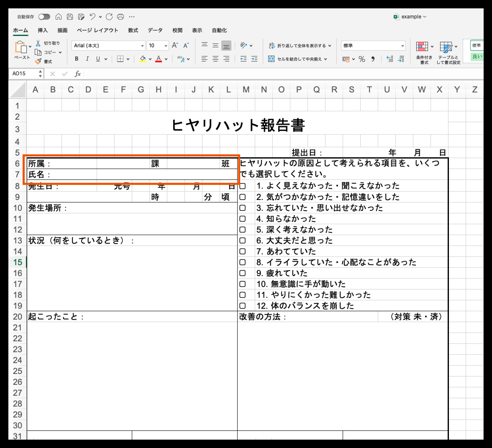Open the font size 10 dropdown

(166, 46)
